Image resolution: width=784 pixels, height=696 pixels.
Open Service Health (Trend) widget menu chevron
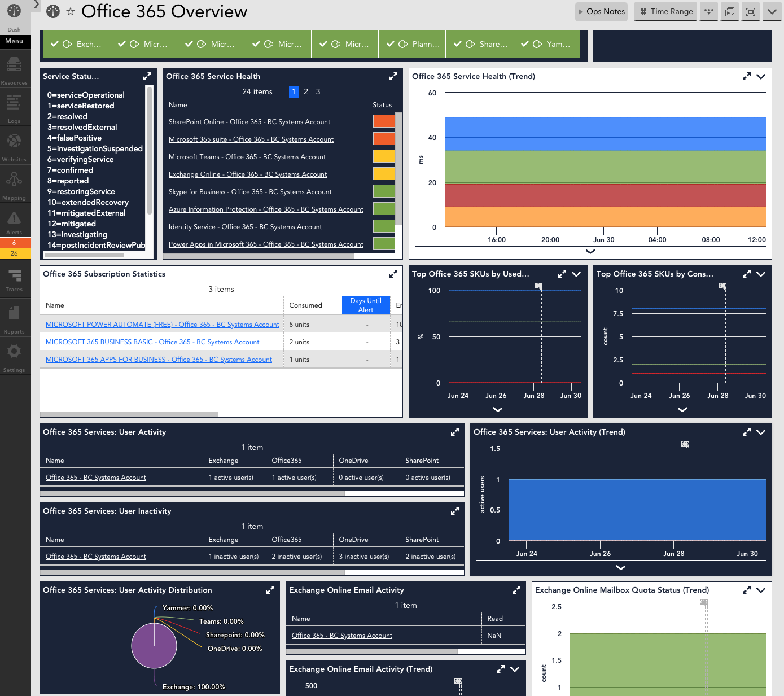pyautogui.click(x=761, y=77)
